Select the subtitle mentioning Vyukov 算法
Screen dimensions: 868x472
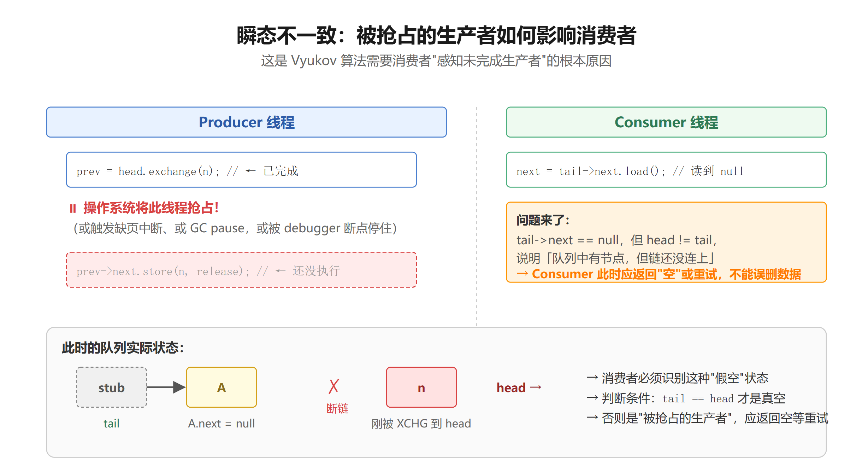tap(436, 61)
